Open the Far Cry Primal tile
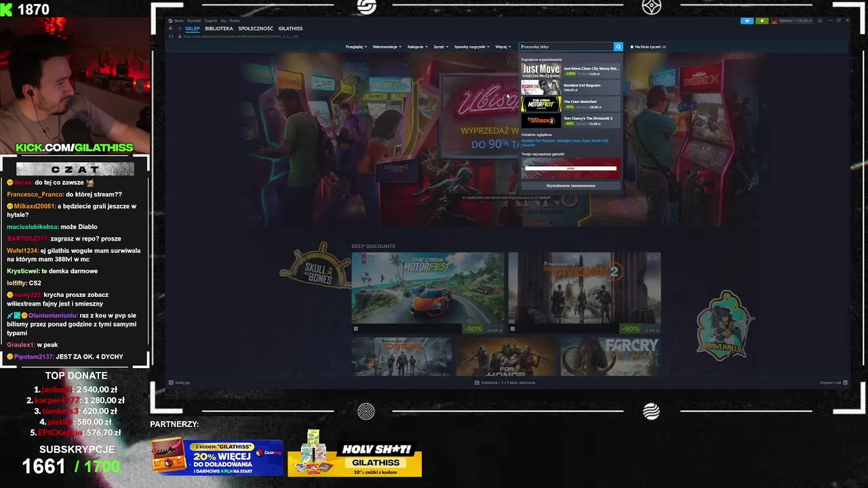 coord(611,357)
